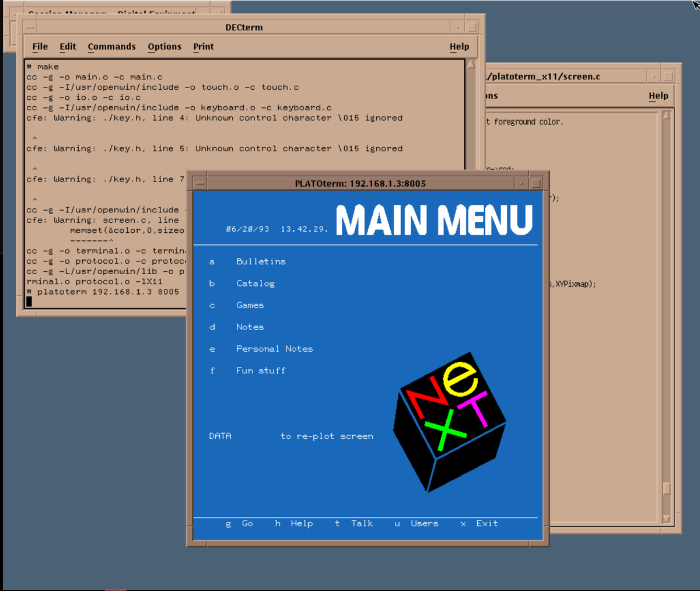Image resolution: width=700 pixels, height=591 pixels.
Task: Click the 'foreground color.' text in editor
Action: click(x=528, y=122)
